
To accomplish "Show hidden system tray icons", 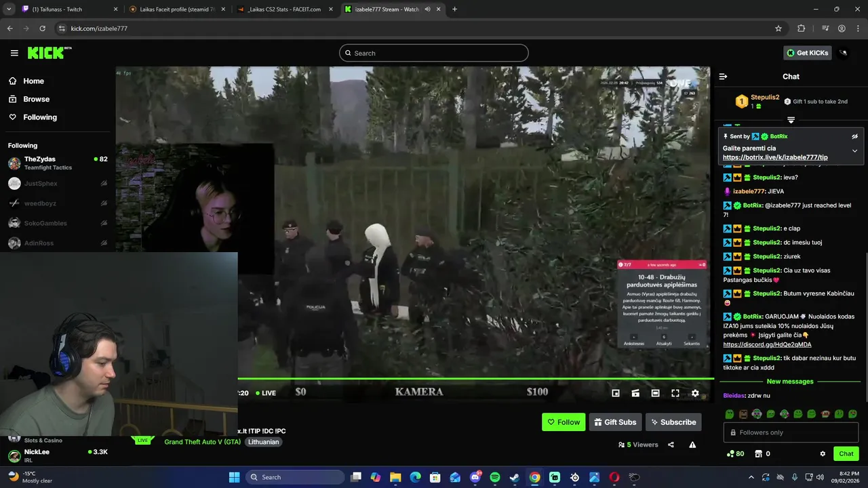I will pyautogui.click(x=751, y=477).
